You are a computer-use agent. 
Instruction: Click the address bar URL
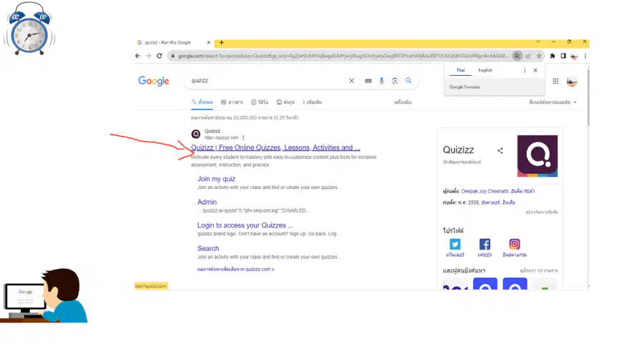coord(343,56)
